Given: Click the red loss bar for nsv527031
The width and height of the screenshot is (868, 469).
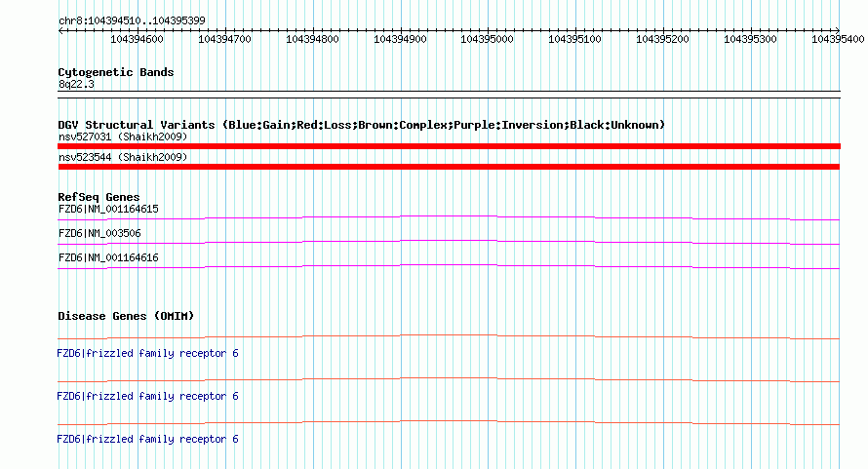Looking at the screenshot, I should [x=449, y=146].
